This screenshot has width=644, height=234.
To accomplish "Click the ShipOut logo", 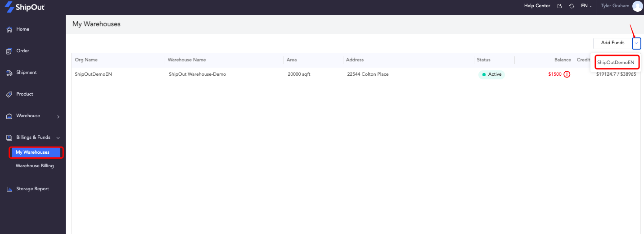I will [24, 7].
